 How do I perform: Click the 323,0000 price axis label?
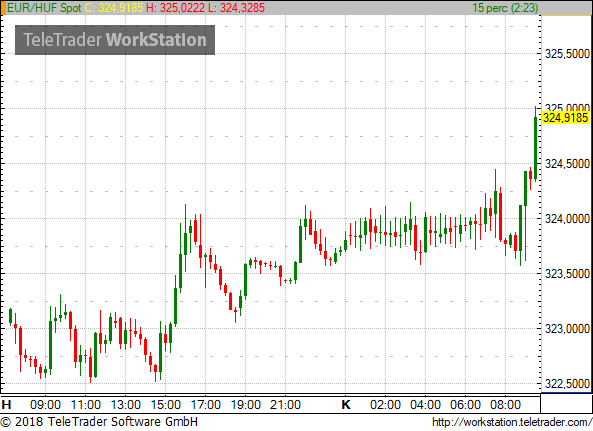(567, 329)
